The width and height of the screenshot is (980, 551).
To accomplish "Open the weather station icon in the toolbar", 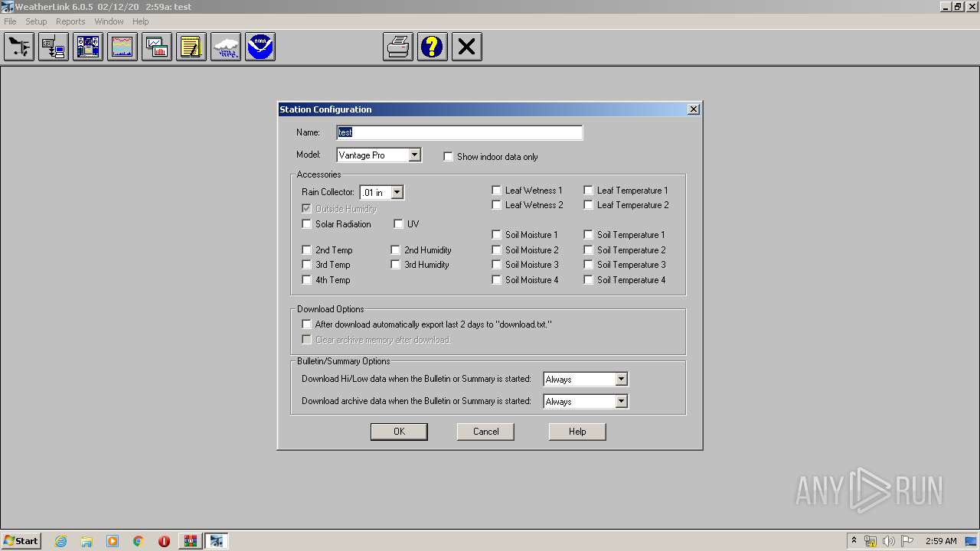I will [x=19, y=47].
